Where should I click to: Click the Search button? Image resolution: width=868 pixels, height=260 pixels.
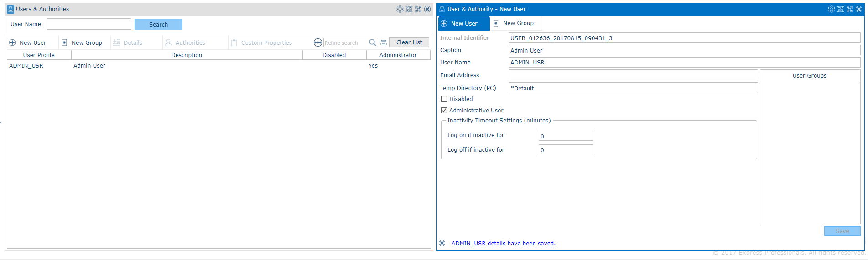coord(158,24)
